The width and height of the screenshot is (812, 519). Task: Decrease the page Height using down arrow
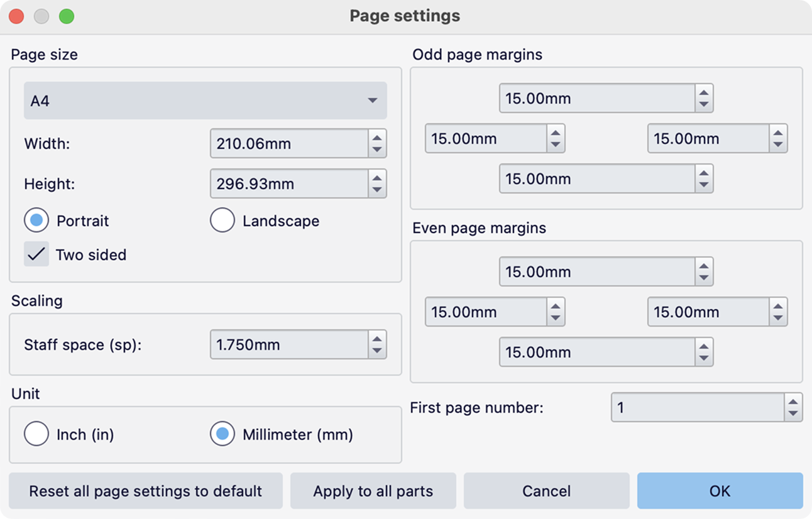point(377,190)
